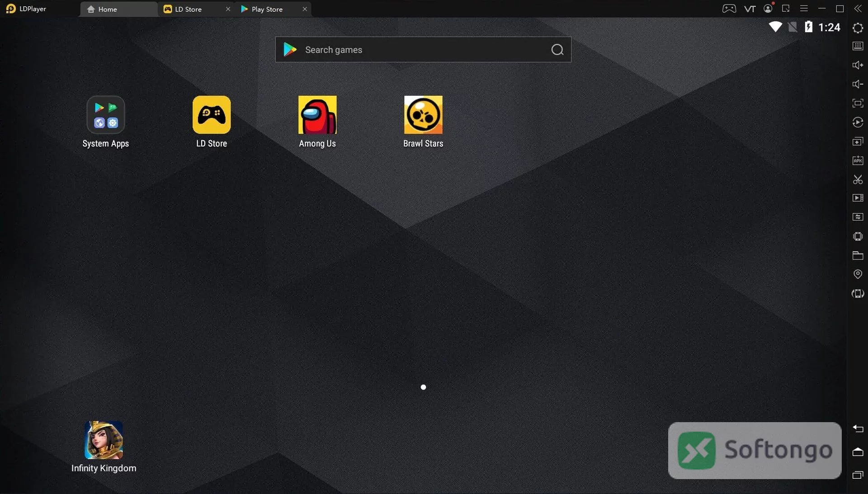Open the multi-instance add window icon
The height and width of the screenshot is (494, 868).
coord(858,141)
